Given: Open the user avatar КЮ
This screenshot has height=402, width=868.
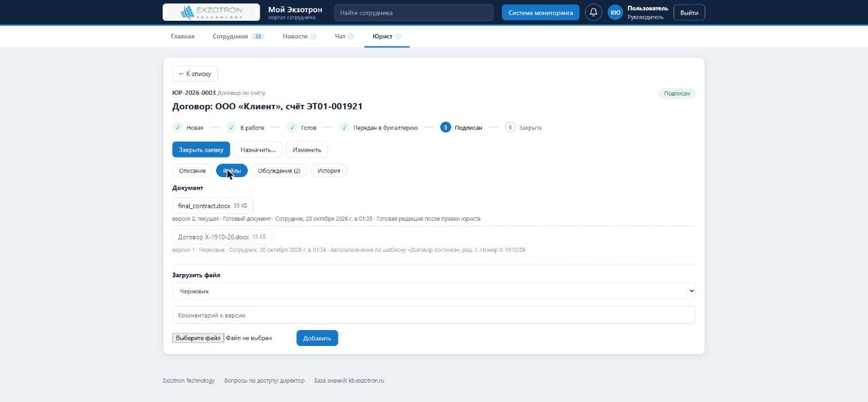Looking at the screenshot, I should [x=615, y=12].
